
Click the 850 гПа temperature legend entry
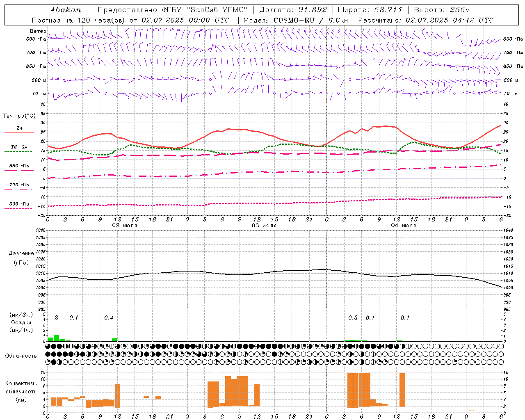click(19, 166)
